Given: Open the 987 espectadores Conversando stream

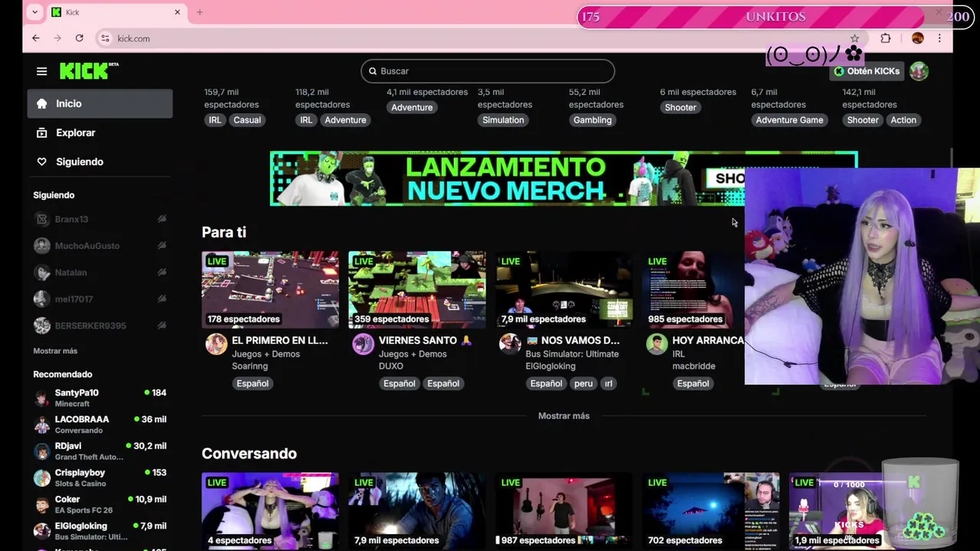Looking at the screenshot, I should coord(564,510).
